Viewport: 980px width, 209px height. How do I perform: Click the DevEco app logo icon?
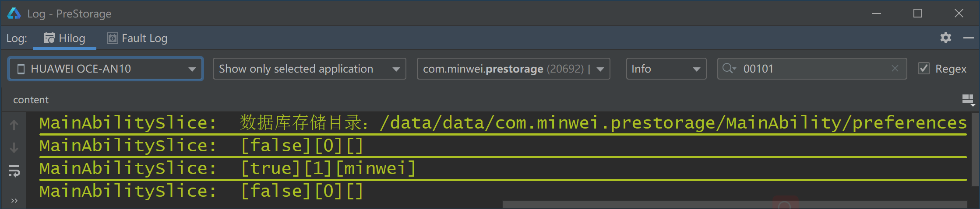click(14, 14)
